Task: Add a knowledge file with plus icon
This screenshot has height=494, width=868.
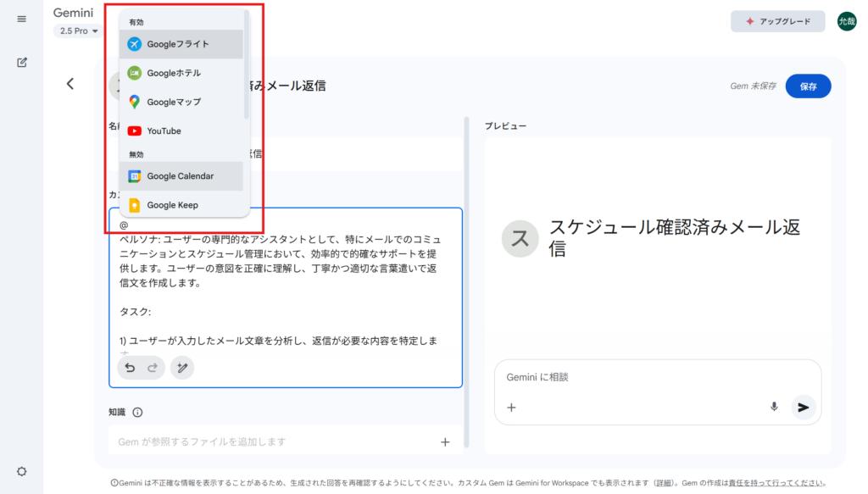Action: [445, 442]
